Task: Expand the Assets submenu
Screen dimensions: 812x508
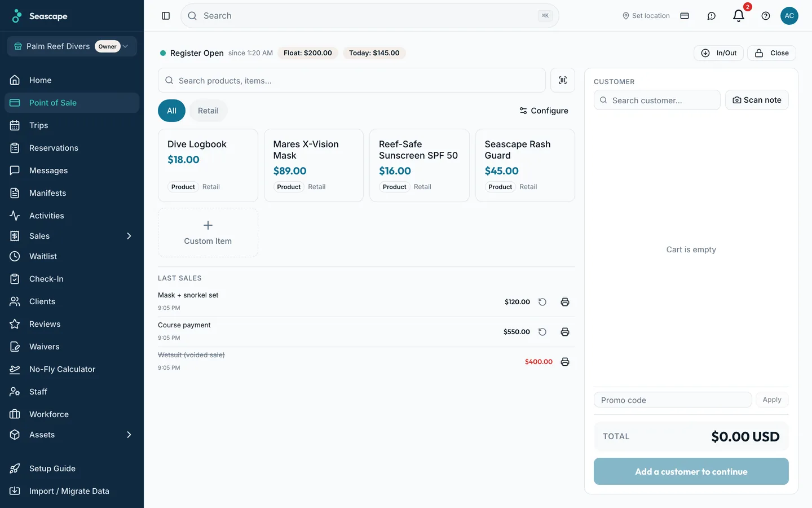Action: 72,435
